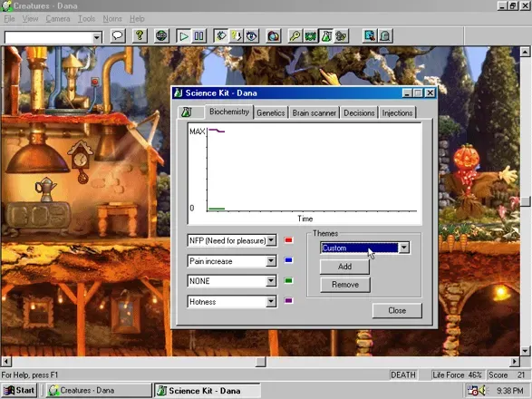This screenshot has width=532, height=399.
Task: Click the highlighted Custom theme field
Action: [x=359, y=248]
